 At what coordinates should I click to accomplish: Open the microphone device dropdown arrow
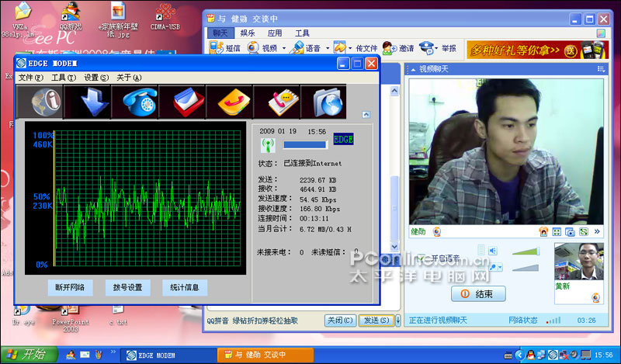(500, 268)
